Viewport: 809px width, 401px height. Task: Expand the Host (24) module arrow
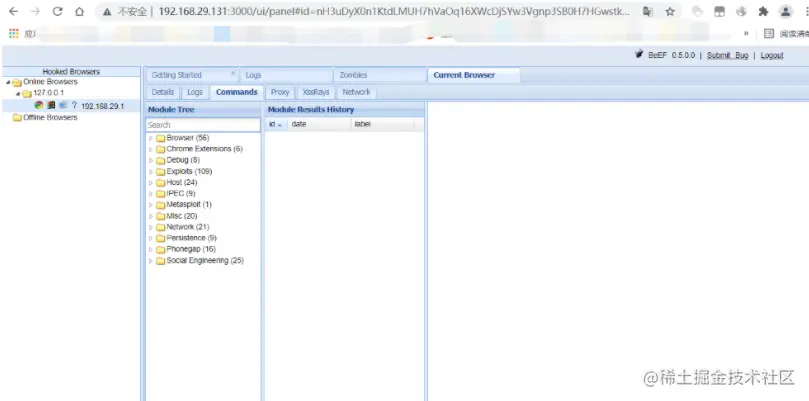pyautogui.click(x=151, y=183)
